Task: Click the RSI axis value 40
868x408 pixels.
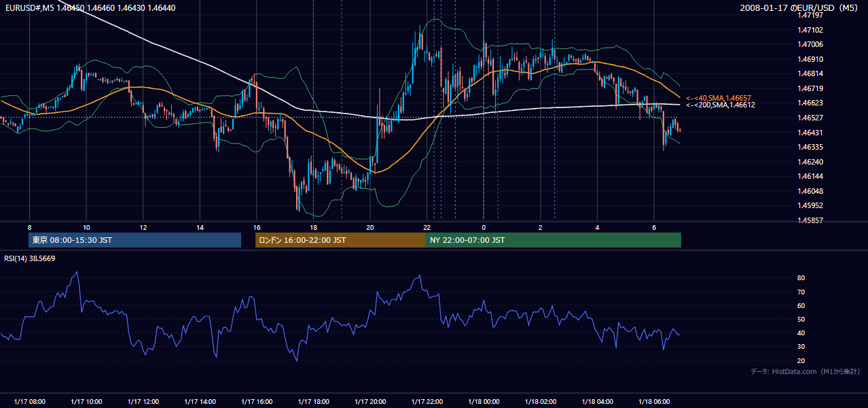Action: [801, 333]
